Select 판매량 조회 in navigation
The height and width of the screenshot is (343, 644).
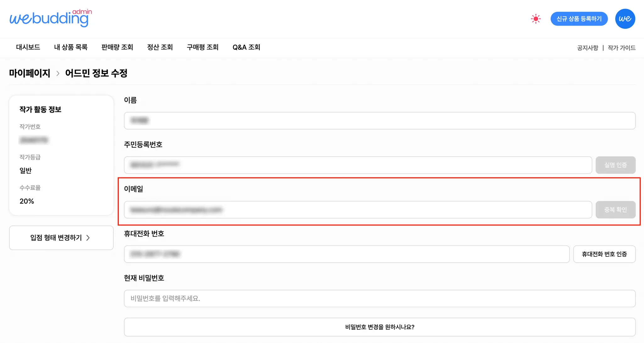(x=117, y=47)
